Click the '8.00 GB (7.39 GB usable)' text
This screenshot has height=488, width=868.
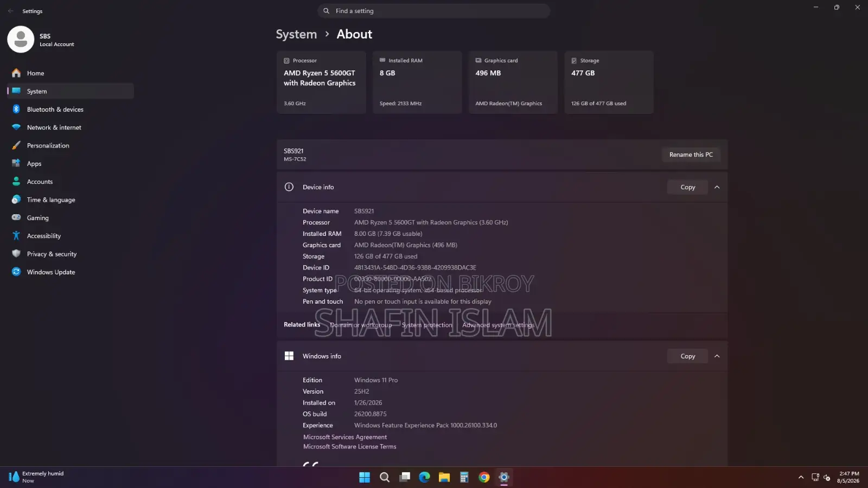coord(388,234)
